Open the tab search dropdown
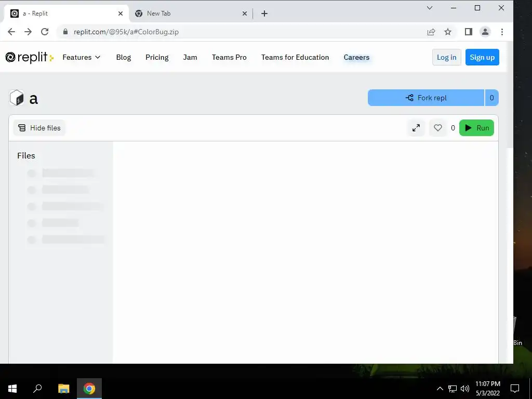532x399 pixels. point(430,8)
